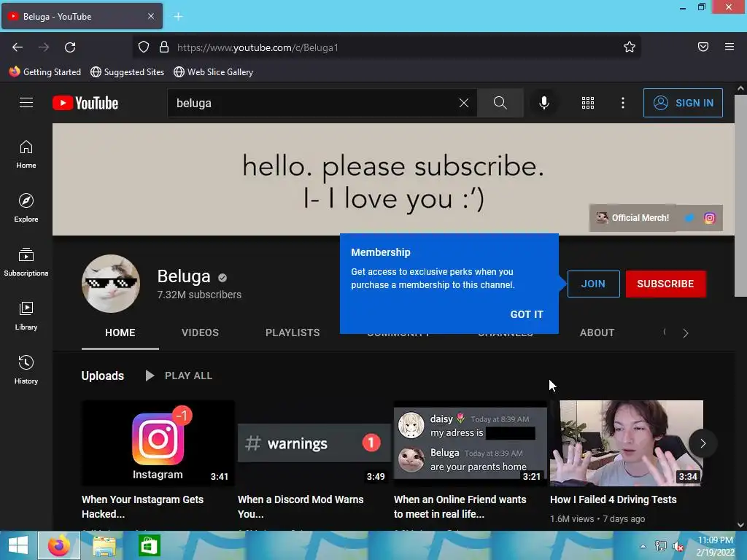This screenshot has height=560, width=747.
Task: Open Official Merch! banner link
Action: tap(634, 218)
